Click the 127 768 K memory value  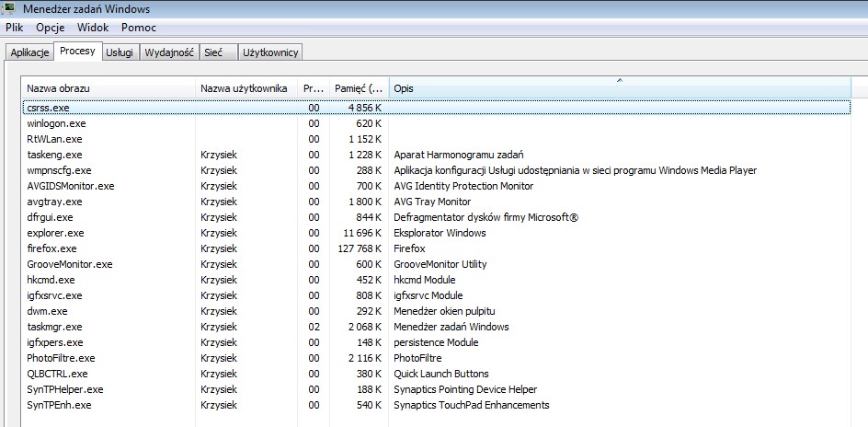[x=360, y=248]
